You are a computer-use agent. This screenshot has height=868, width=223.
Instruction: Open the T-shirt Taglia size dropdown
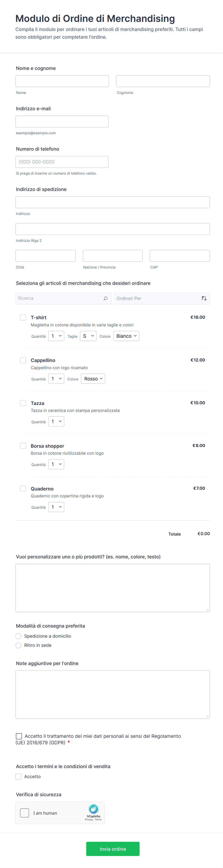[88, 336]
